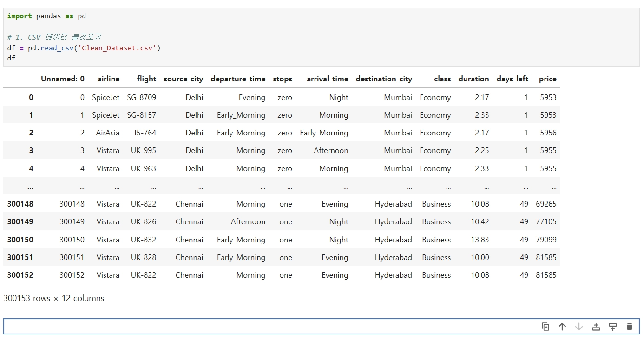Click the duration value 10.42

click(480, 222)
